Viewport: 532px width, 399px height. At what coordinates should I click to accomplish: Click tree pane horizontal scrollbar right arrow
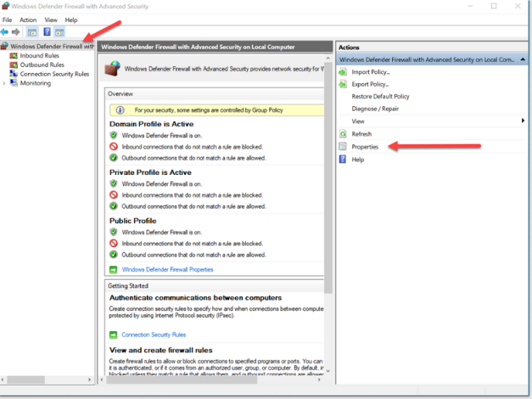pos(89,379)
